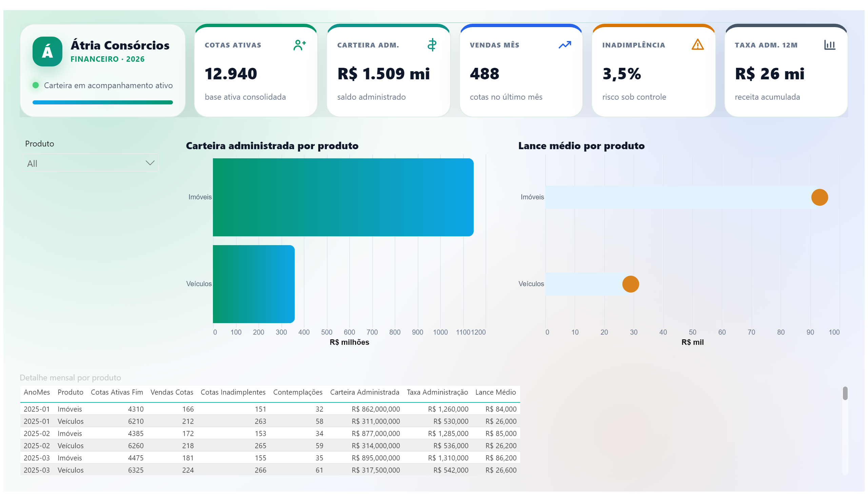Select the orange Imóveis lance médio marker
This screenshot has height=495, width=868.
tap(819, 197)
